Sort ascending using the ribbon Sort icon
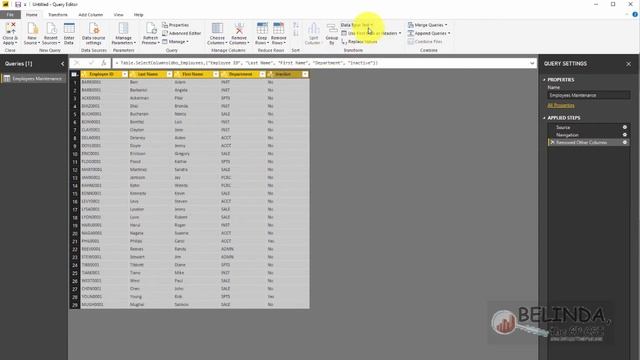 click(x=296, y=25)
